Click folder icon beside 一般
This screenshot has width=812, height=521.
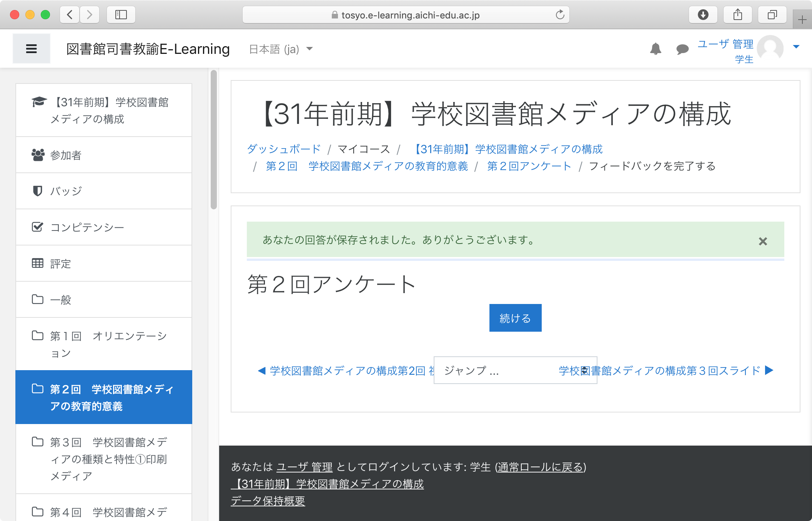37,299
